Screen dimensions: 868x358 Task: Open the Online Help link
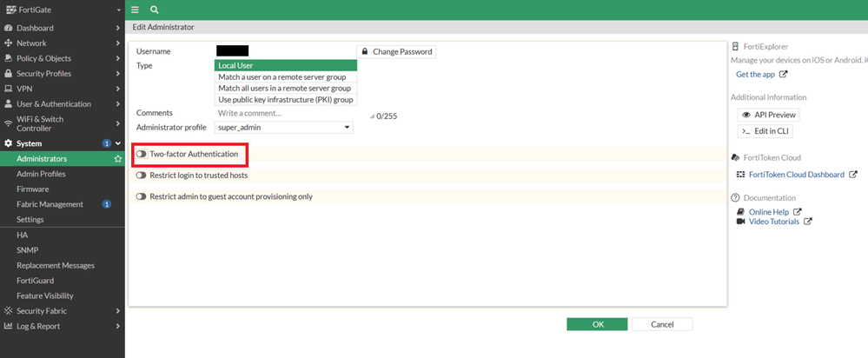click(x=768, y=212)
